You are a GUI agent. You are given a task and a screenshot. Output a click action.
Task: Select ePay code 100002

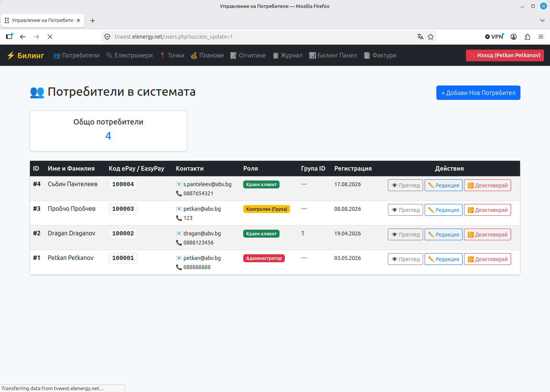click(123, 233)
